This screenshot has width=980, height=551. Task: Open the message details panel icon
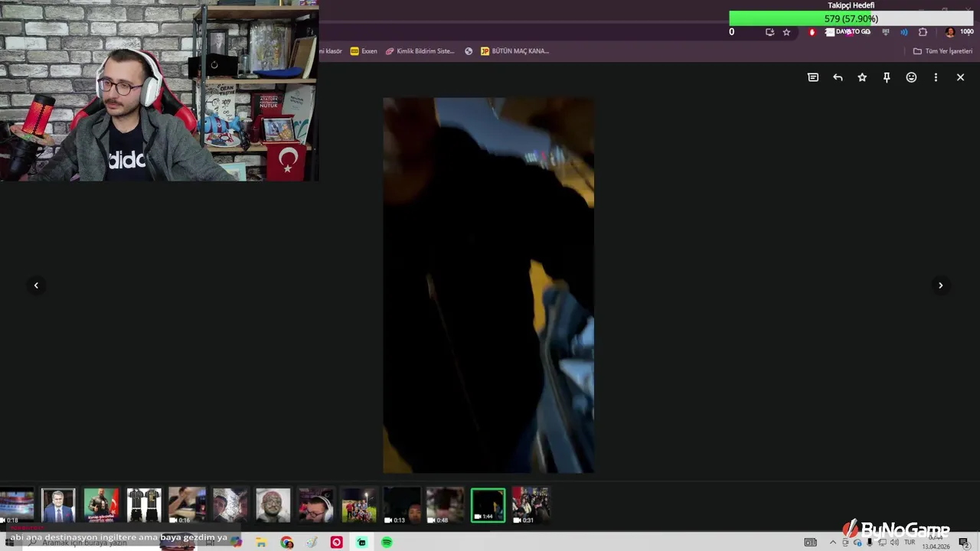(x=813, y=77)
